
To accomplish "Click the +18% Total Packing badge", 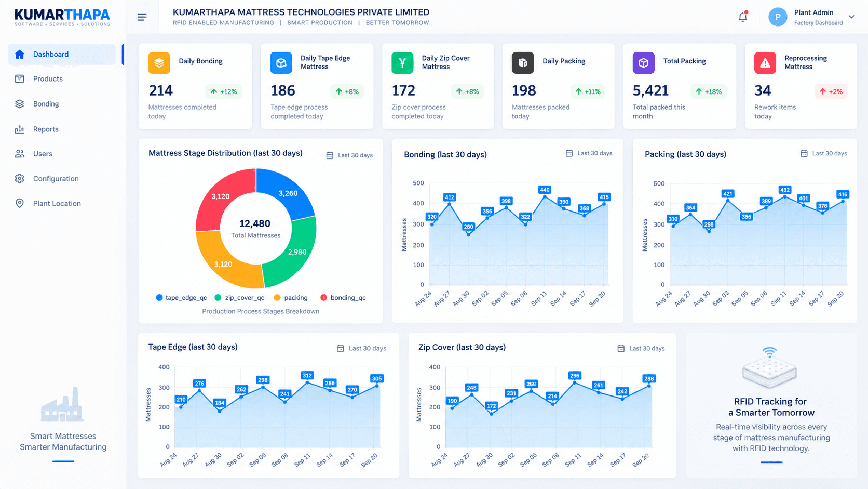I will click(x=708, y=91).
